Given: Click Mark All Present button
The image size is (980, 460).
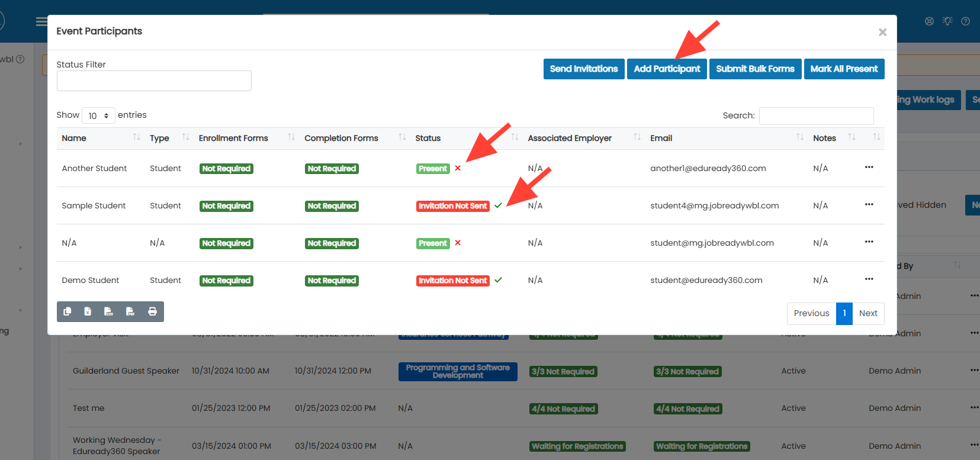Looking at the screenshot, I should coord(844,69).
